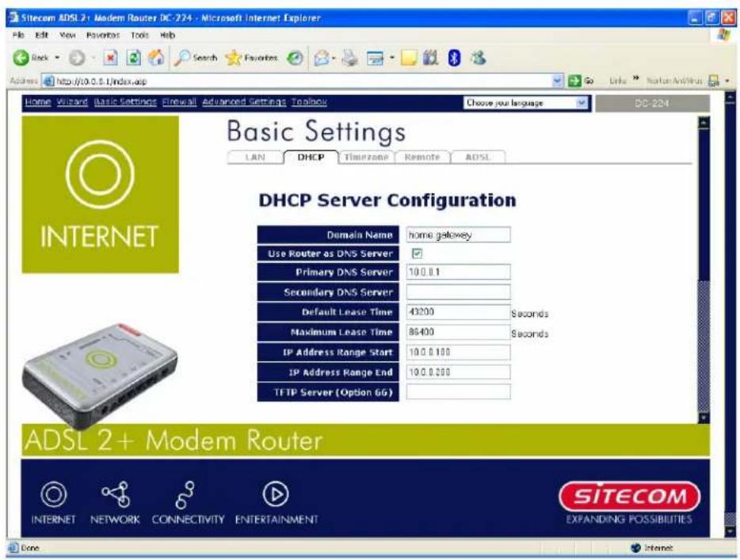This screenshot has width=740, height=560.
Task: Follow the Firewall navigation link
Action: (179, 102)
